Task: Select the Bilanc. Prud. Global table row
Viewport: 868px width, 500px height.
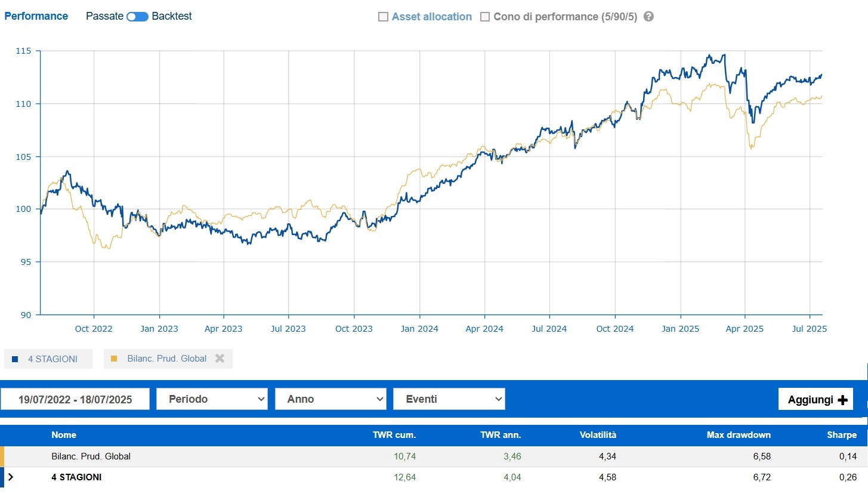Action: coord(91,456)
